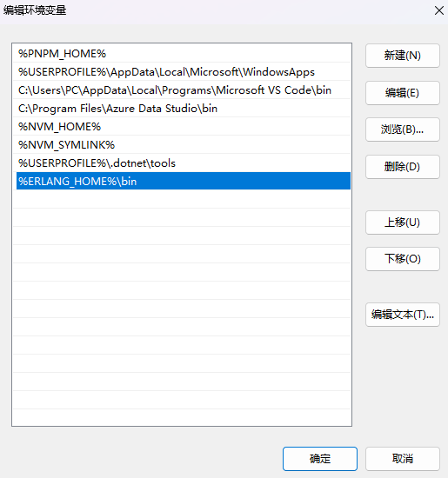Move the entry up with 上移(U)
The width and height of the screenshot is (448, 478).
pyautogui.click(x=403, y=222)
